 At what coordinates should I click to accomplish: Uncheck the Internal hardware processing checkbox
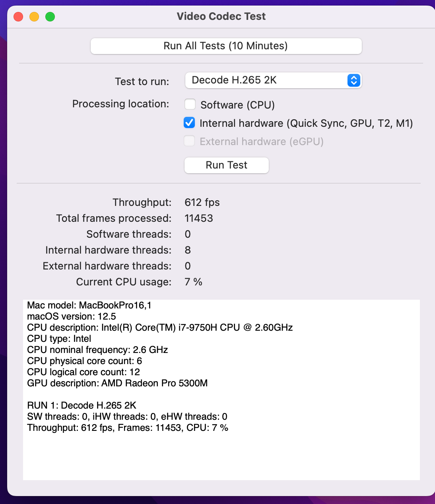pyautogui.click(x=189, y=123)
